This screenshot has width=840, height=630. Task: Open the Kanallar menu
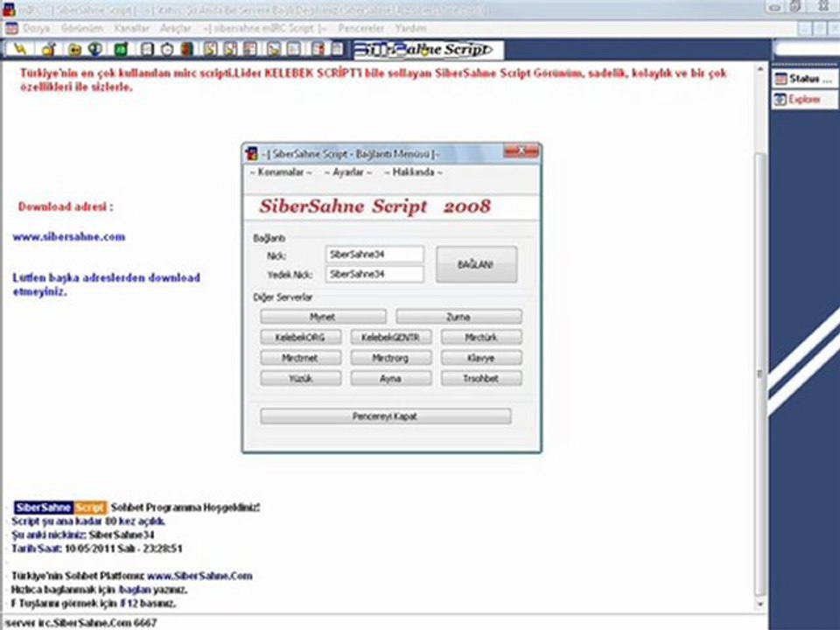[x=132, y=28]
